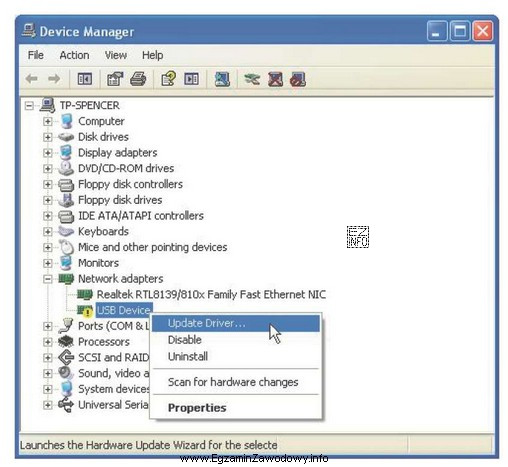Viewport: 508px width, 467px height.
Task: Close the Device Manager window
Action: coord(482,31)
